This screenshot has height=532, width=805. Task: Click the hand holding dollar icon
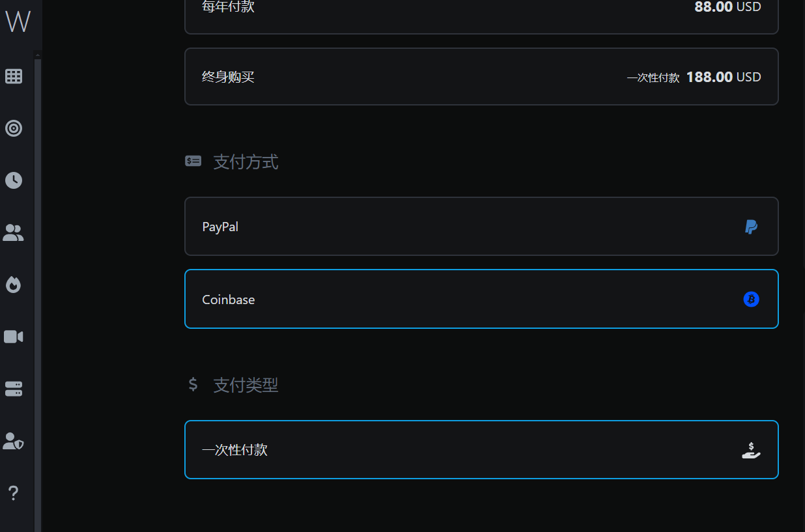coord(751,450)
